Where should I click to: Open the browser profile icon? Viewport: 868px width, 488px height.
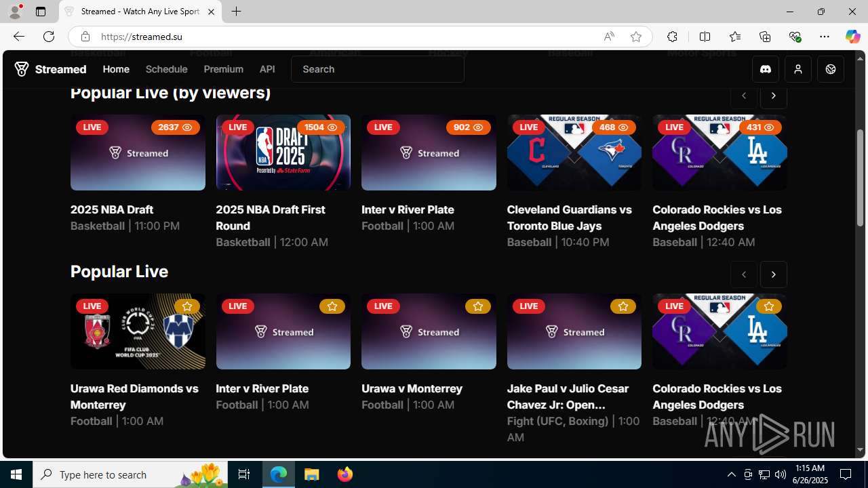15,12
